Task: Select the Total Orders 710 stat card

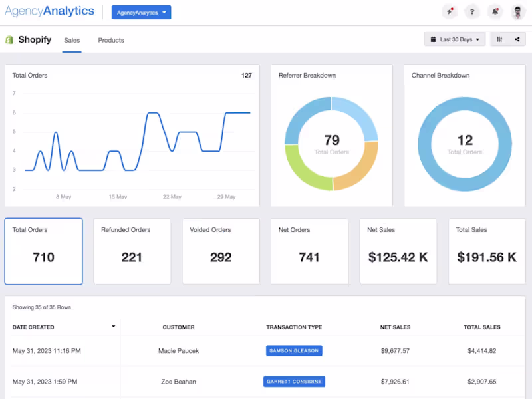Action: pos(43,251)
